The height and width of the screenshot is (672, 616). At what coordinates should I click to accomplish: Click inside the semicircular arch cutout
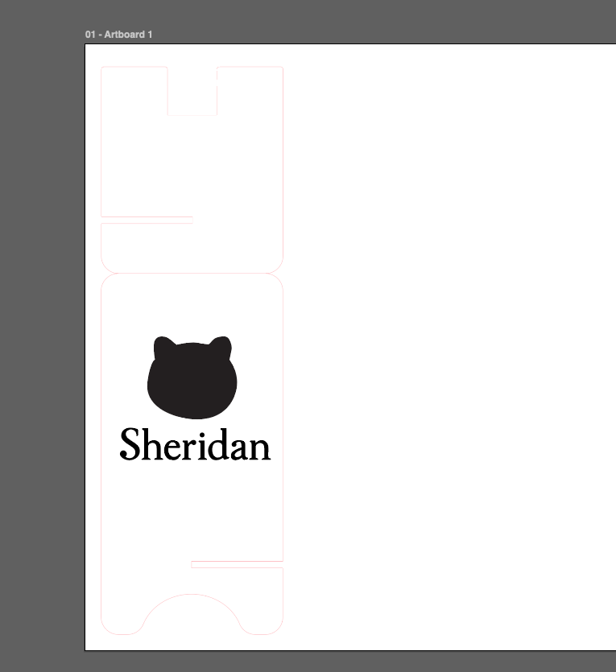(192, 618)
